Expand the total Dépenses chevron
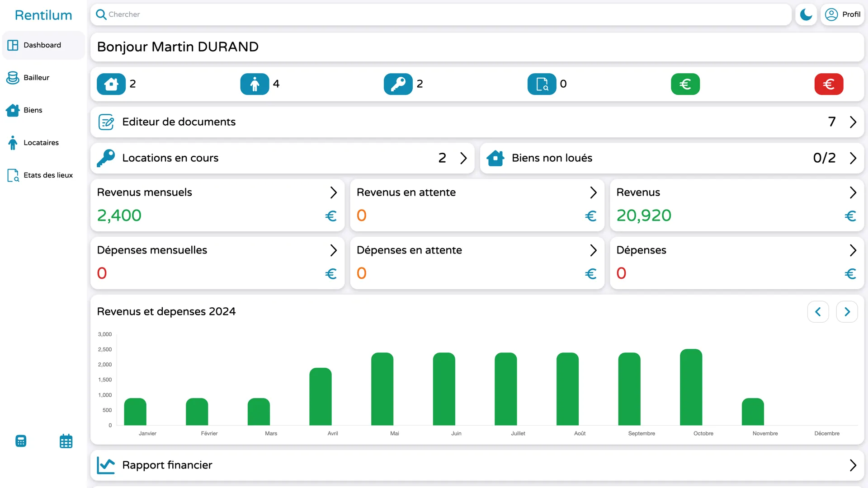The height and width of the screenshot is (488, 868). pyautogui.click(x=853, y=250)
